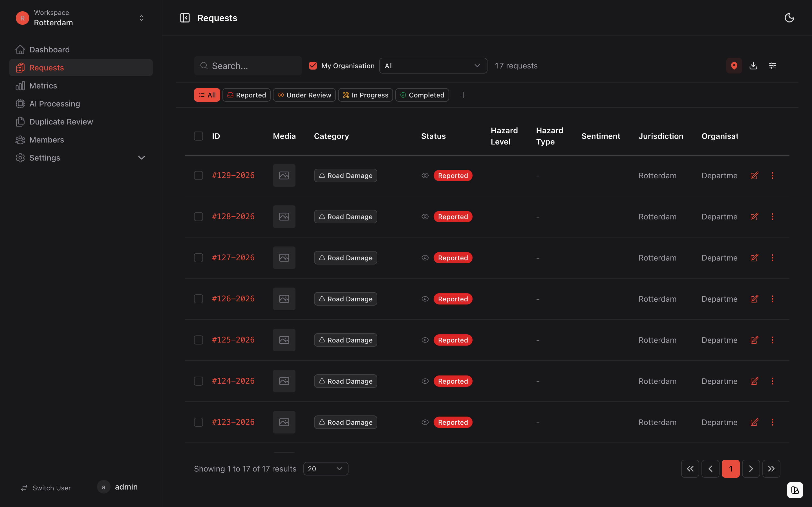Click the download export icon

(x=753, y=66)
